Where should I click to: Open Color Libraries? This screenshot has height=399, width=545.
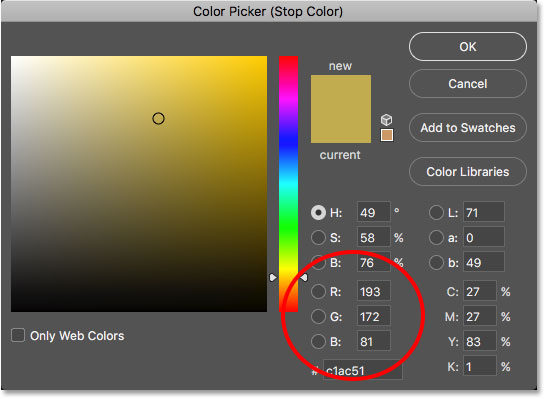pyautogui.click(x=468, y=172)
